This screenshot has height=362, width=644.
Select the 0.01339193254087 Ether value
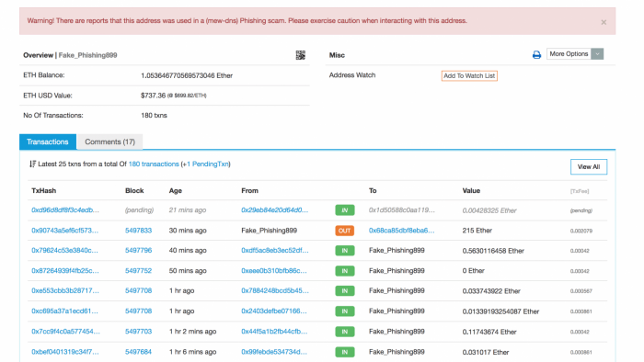pyautogui.click(x=500, y=311)
